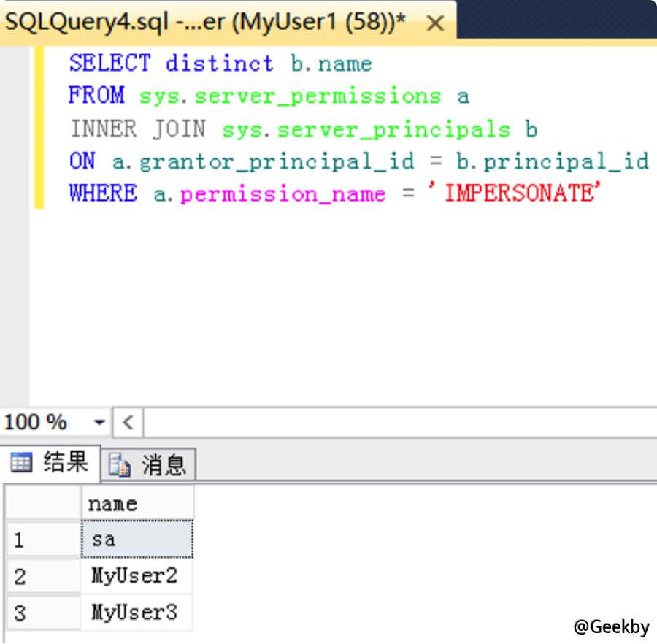Screen dimensions: 657x644
Task: Click the Results grid icon on 结果 tab
Action: [23, 463]
